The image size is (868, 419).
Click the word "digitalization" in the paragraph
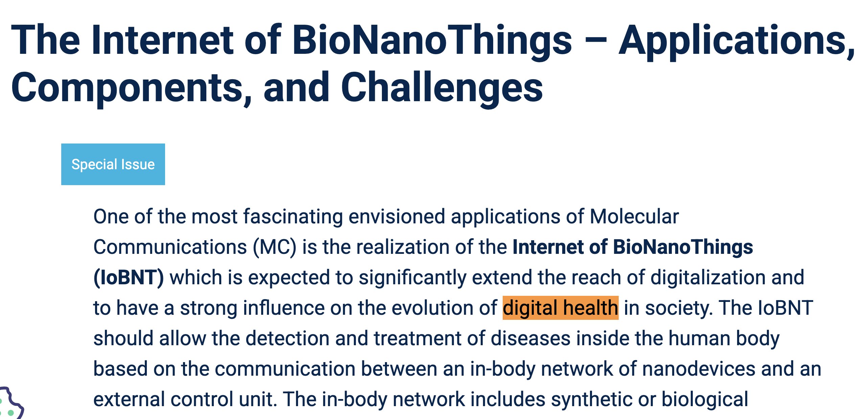coord(708,278)
